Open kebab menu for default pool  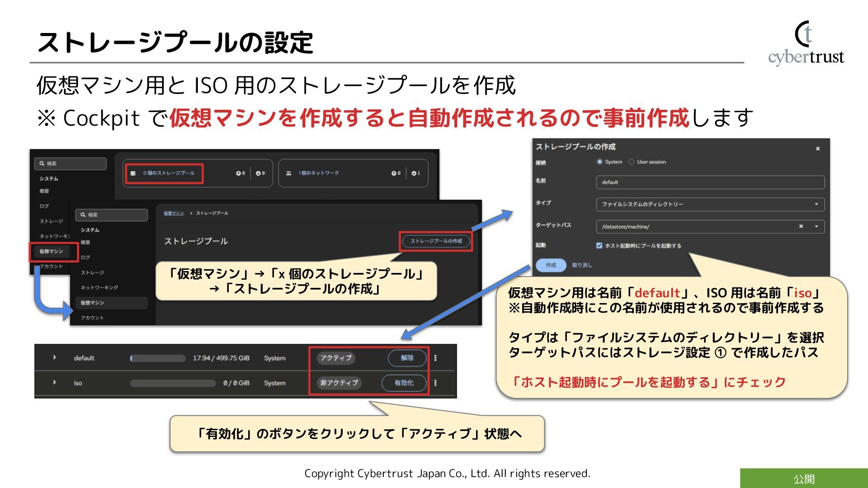tap(435, 358)
